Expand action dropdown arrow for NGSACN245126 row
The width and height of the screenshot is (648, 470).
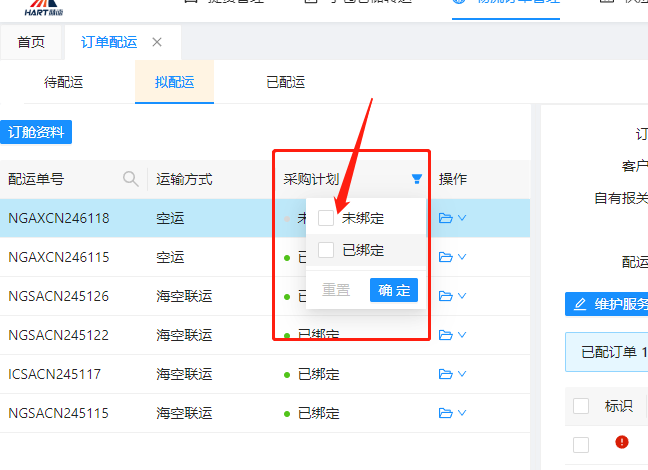click(x=462, y=296)
